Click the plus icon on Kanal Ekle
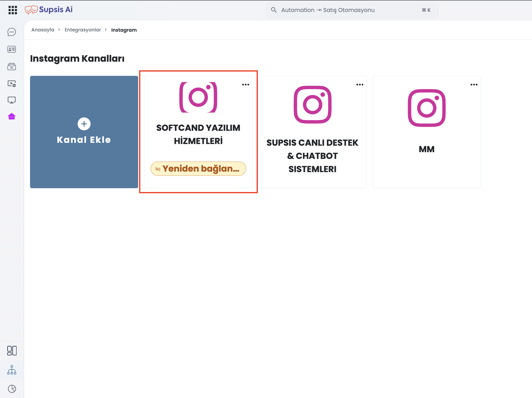This screenshot has height=398, width=532. (x=84, y=124)
